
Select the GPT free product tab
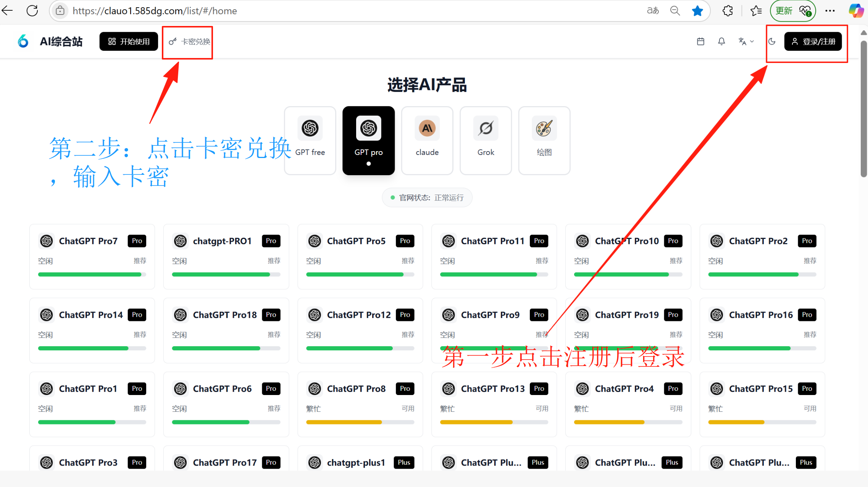[x=310, y=140]
